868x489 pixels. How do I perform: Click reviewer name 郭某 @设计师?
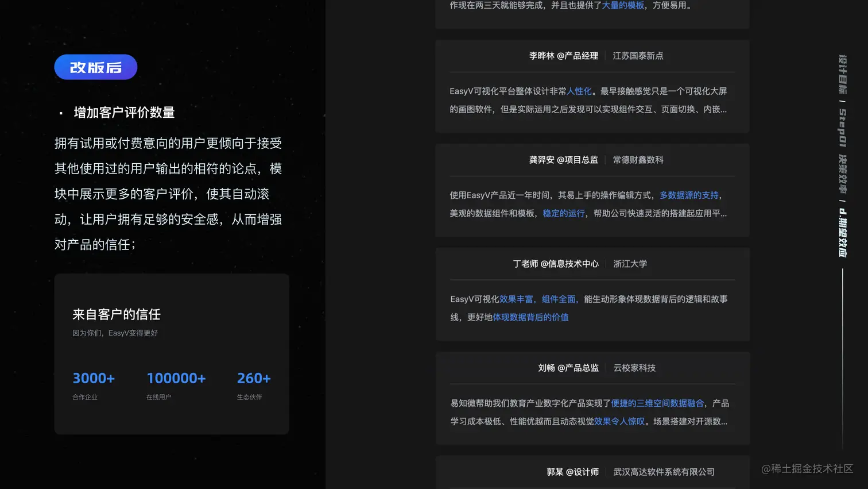[572, 472]
